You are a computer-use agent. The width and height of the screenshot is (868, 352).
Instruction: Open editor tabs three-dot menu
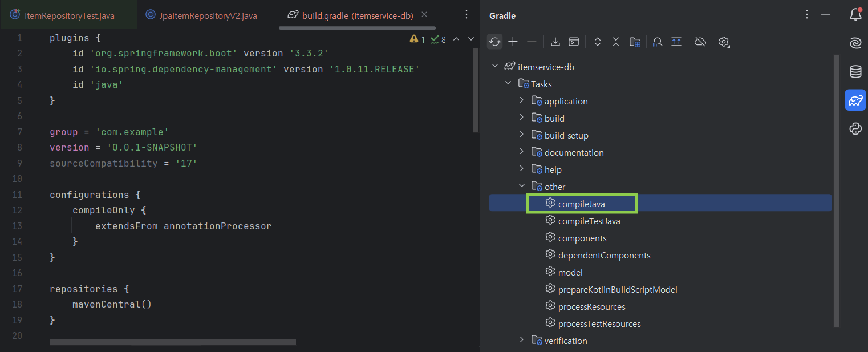tap(467, 15)
